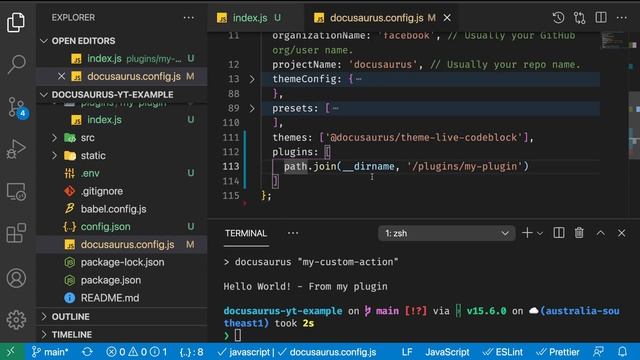640x360 pixels.
Task: Open the README.md file
Action: pyautogui.click(x=122, y=298)
